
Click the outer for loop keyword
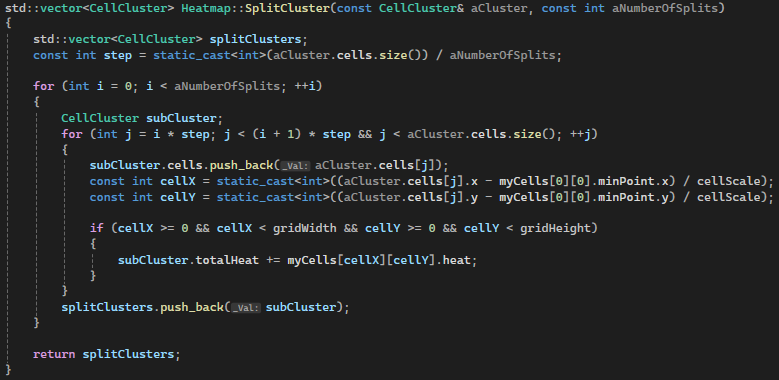pyautogui.click(x=44, y=86)
